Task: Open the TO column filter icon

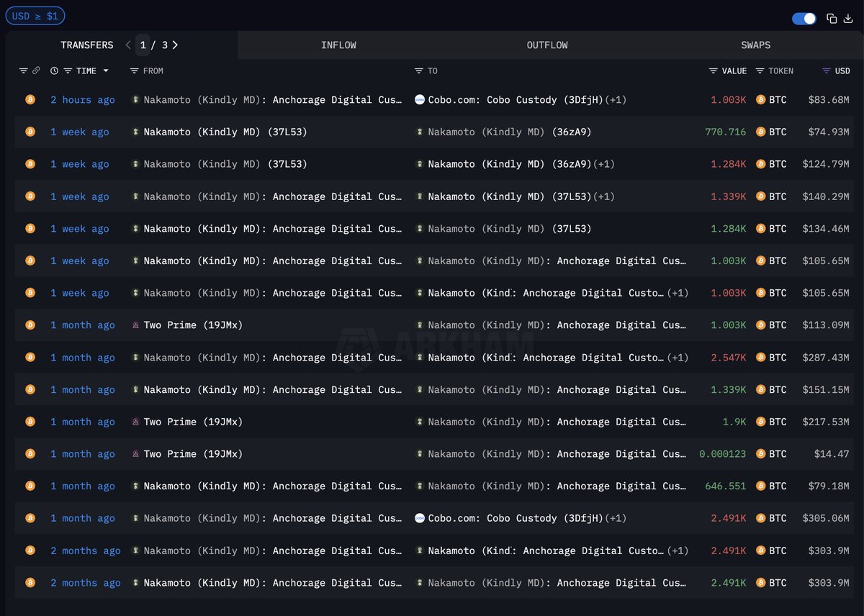Action: (418, 71)
